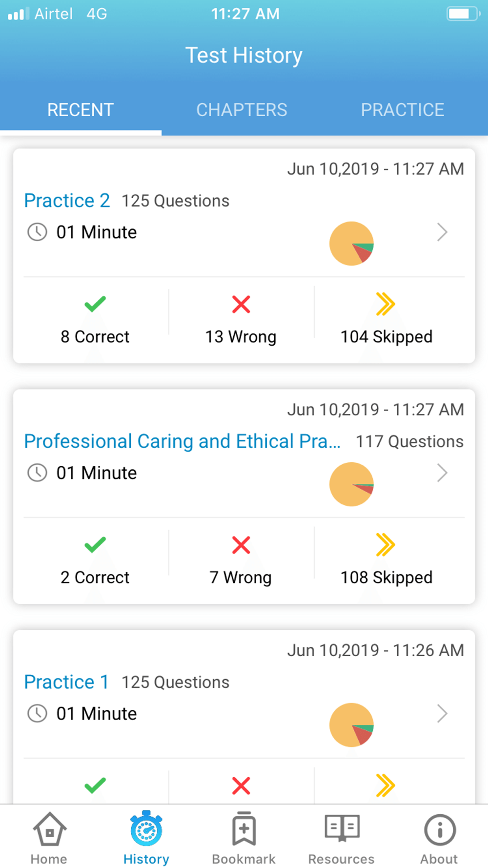The width and height of the screenshot is (488, 868).
Task: Expand Practice 1 result with chevron arrow
Action: 442,713
